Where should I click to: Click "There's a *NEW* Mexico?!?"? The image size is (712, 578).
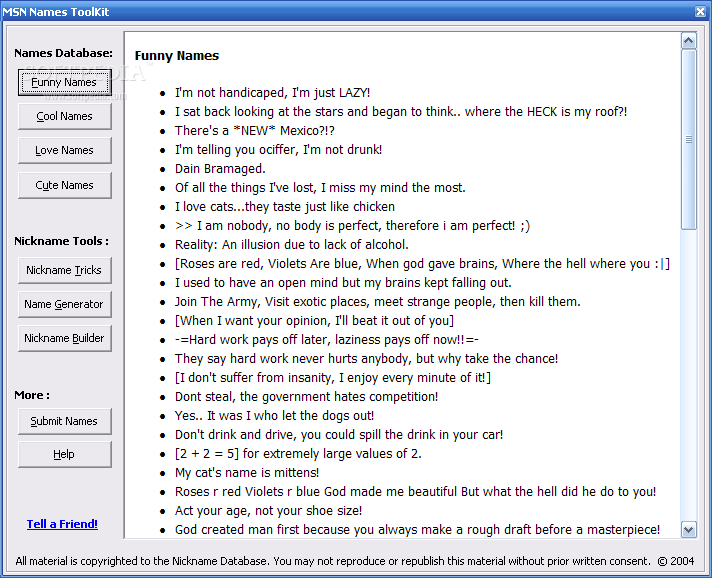[255, 131]
